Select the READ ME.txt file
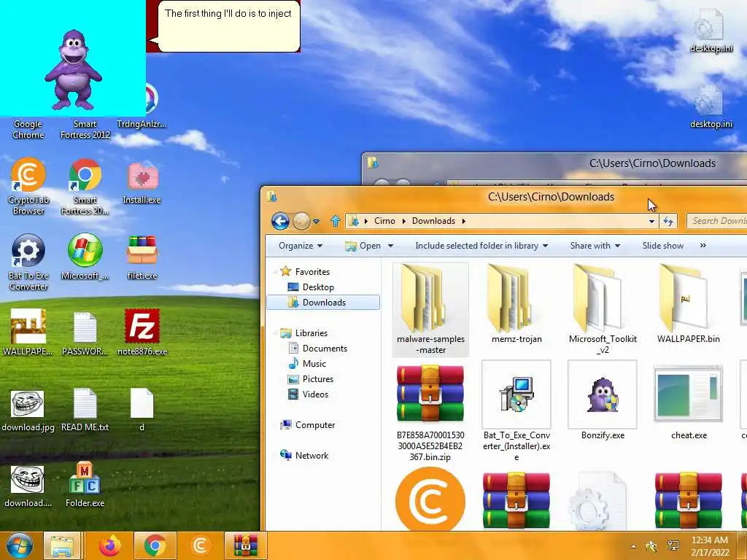 (x=85, y=410)
